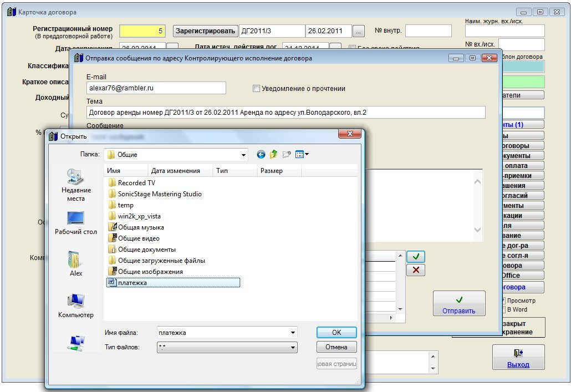Enable Уведомление о прочтении checkbox
Viewport: 571px width, 392px height.
(x=256, y=88)
